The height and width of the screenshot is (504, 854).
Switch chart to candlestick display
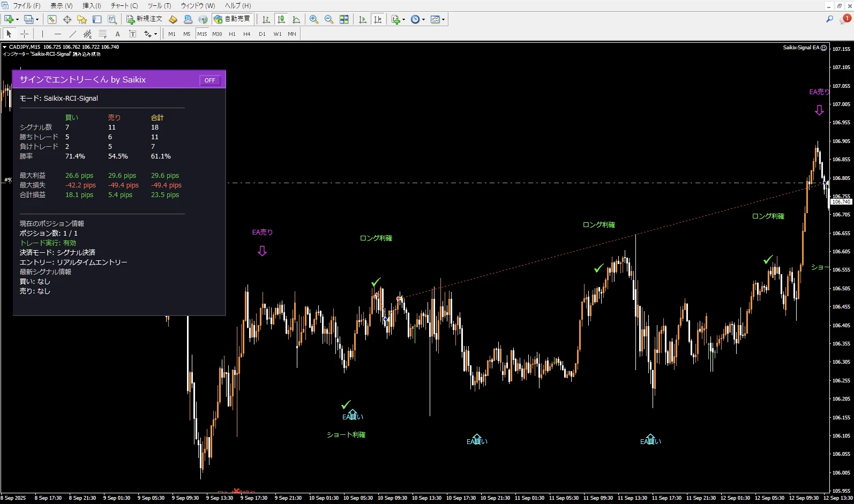point(281,19)
